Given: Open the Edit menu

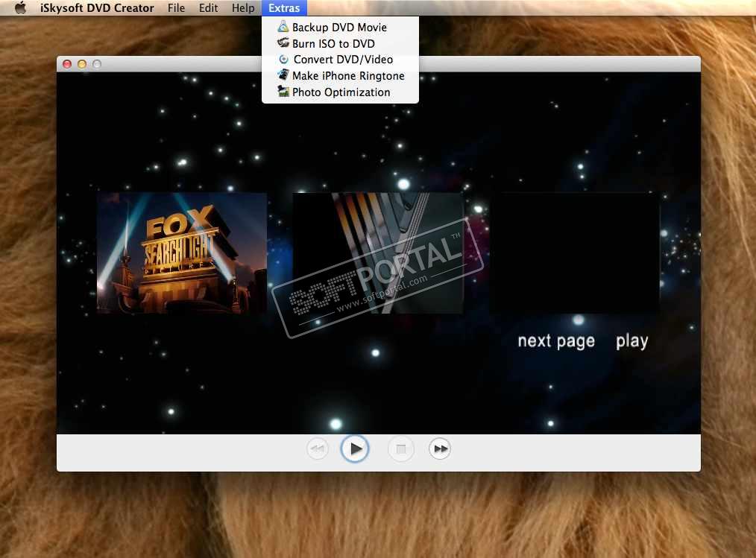Looking at the screenshot, I should [x=208, y=7].
